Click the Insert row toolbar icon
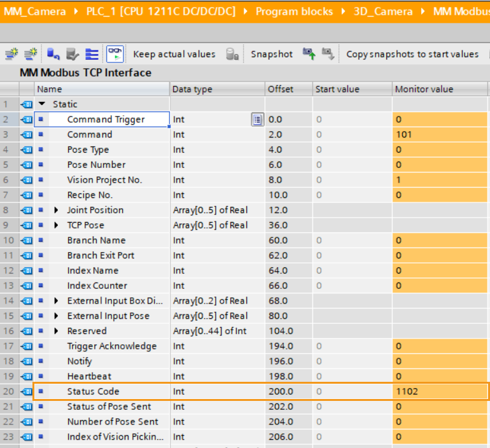This screenshot has height=448, width=490. [11, 54]
